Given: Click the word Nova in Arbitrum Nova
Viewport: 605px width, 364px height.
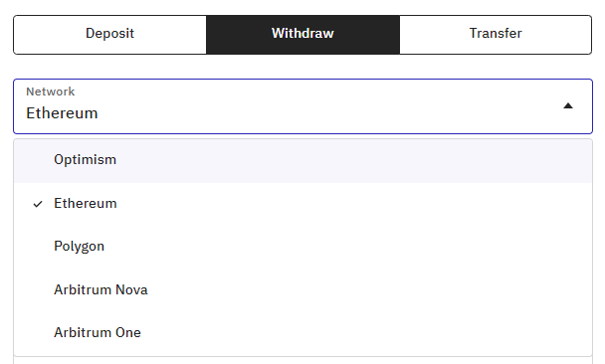Looking at the screenshot, I should pyautogui.click(x=131, y=289).
